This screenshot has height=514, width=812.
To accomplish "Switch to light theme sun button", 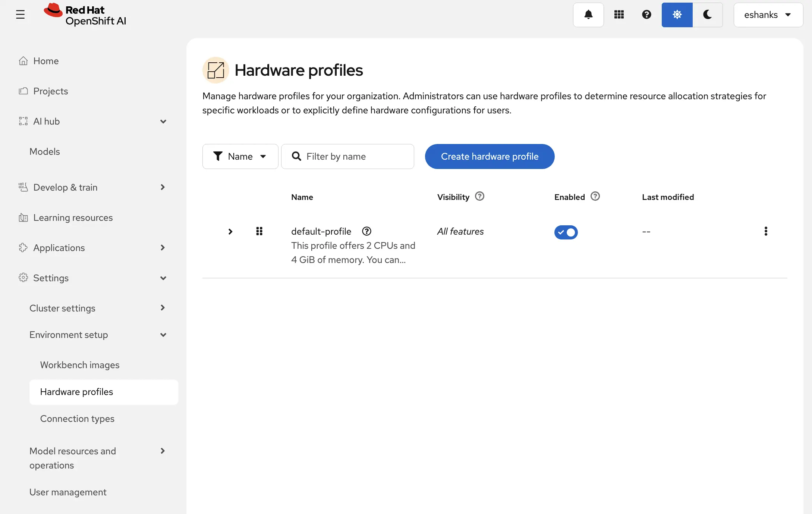I will coord(677,15).
